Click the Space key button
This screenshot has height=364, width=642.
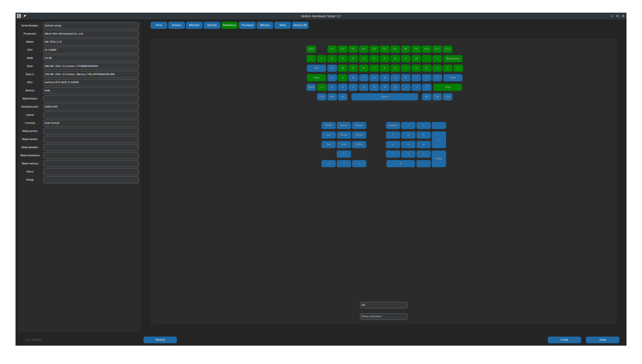(385, 97)
